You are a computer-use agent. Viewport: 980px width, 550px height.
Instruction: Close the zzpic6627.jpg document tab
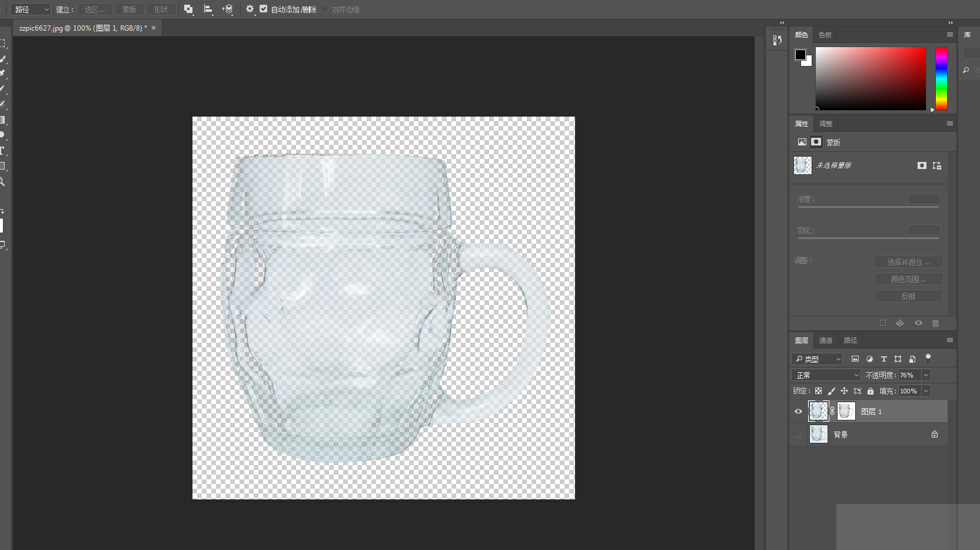pyautogui.click(x=154, y=28)
